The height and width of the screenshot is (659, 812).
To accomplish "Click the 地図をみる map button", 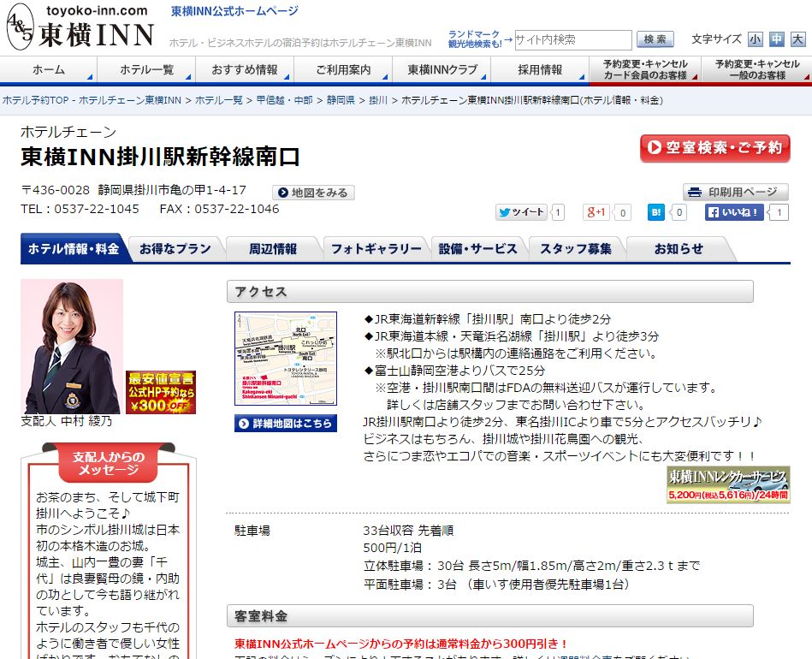I will tap(313, 193).
